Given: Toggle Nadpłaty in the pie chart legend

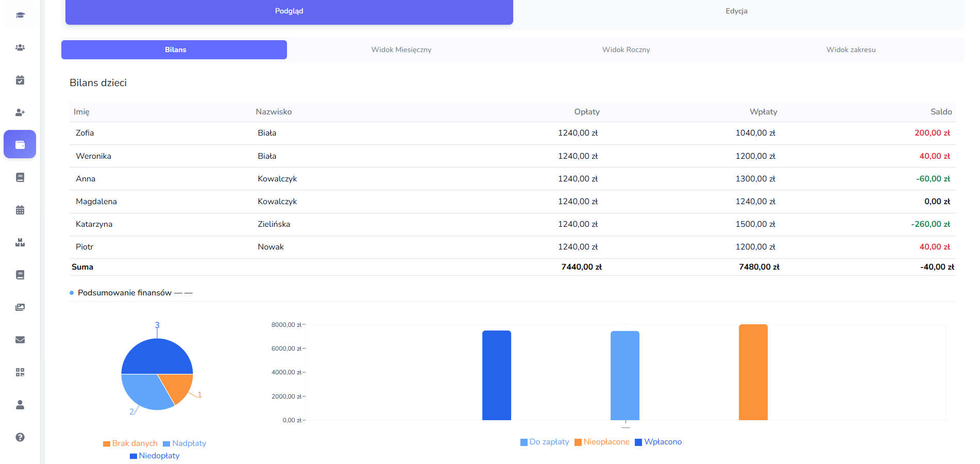Looking at the screenshot, I should pyautogui.click(x=184, y=443).
